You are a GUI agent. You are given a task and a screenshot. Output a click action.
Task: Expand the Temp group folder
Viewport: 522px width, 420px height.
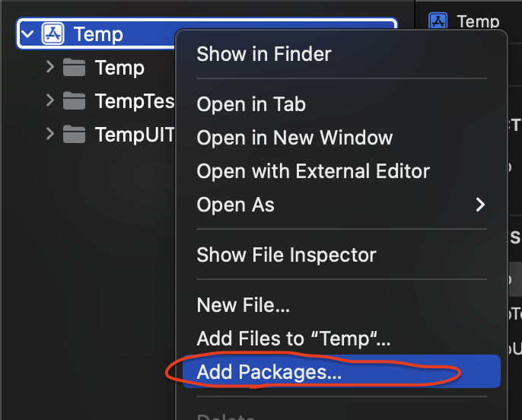tap(50, 67)
